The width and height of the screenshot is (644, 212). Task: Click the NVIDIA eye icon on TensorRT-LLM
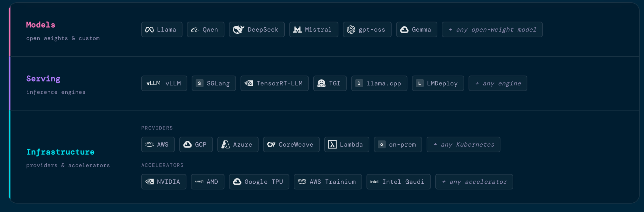pos(249,83)
